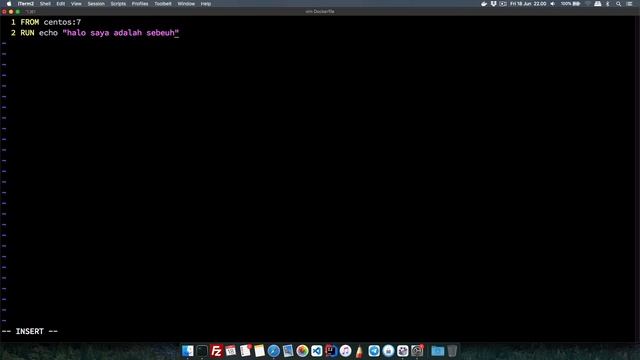Click the echo command text

coord(49,33)
